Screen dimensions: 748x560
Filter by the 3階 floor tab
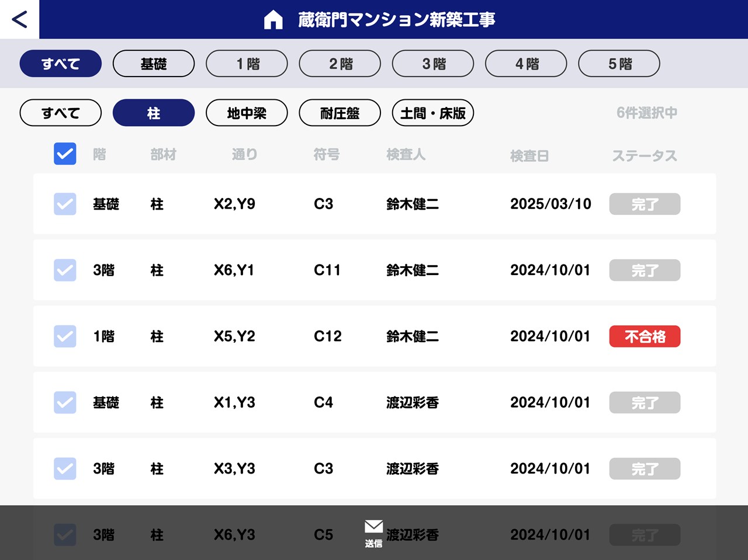click(x=432, y=64)
